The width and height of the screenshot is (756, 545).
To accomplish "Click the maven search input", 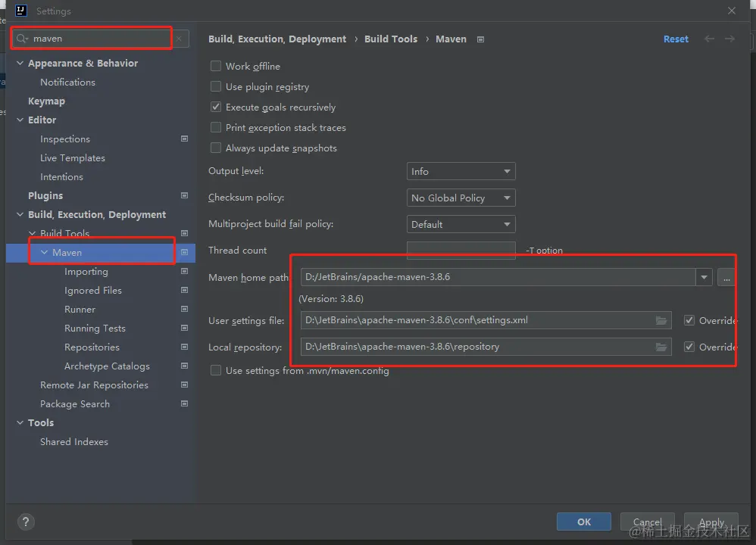I will click(102, 39).
